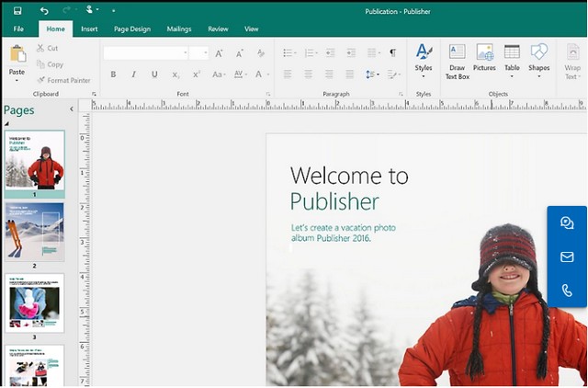Toggle Bold formatting
Viewport: 588px width, 388px height.
113,74
